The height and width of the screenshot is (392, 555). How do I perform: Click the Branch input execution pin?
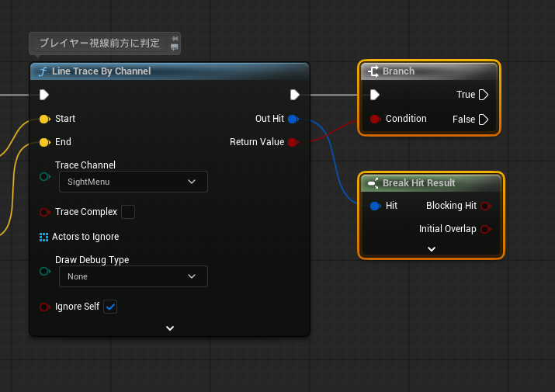375,95
